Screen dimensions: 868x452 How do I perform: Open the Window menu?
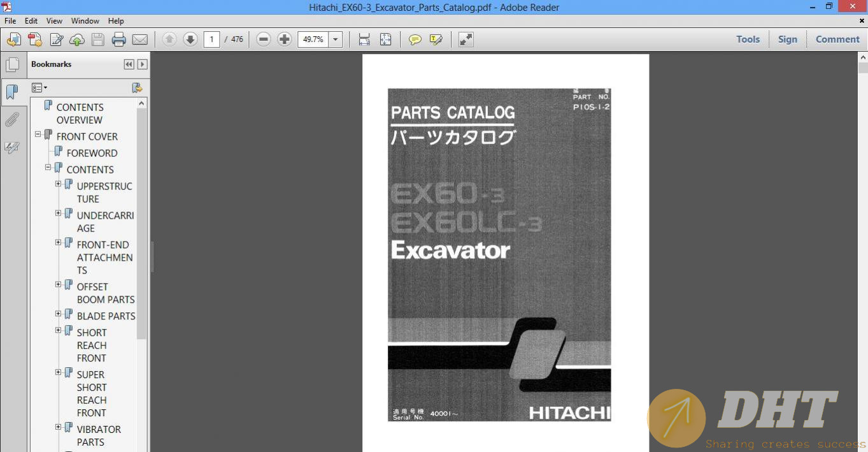click(x=85, y=21)
